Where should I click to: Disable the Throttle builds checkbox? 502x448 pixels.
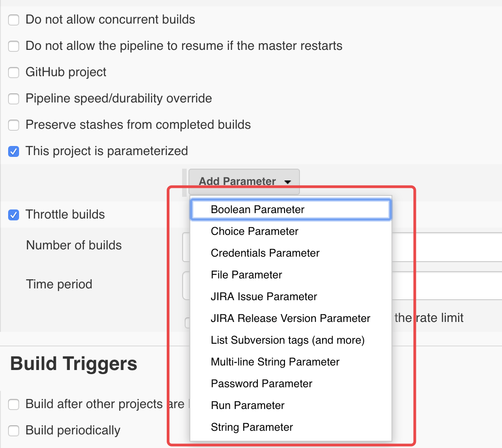pos(14,215)
